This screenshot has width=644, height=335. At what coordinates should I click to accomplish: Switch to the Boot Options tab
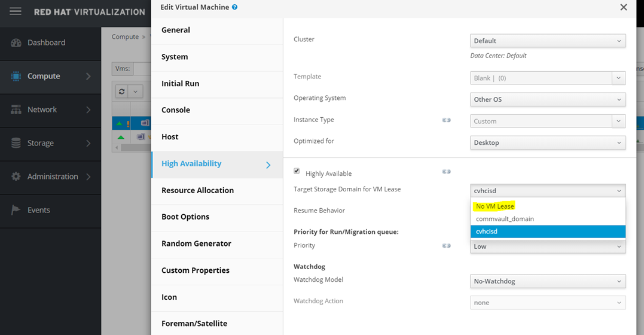217,217
